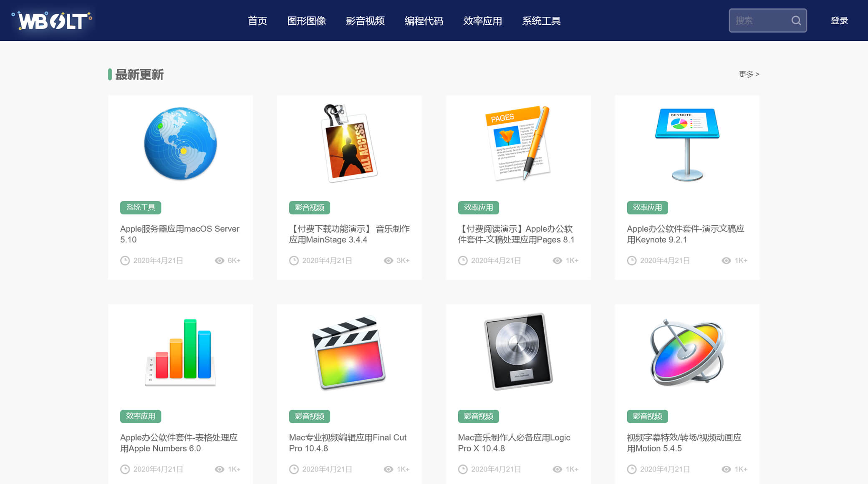868x484 pixels.
Task: Open Motion 5.4.5 article title
Action: click(x=684, y=443)
